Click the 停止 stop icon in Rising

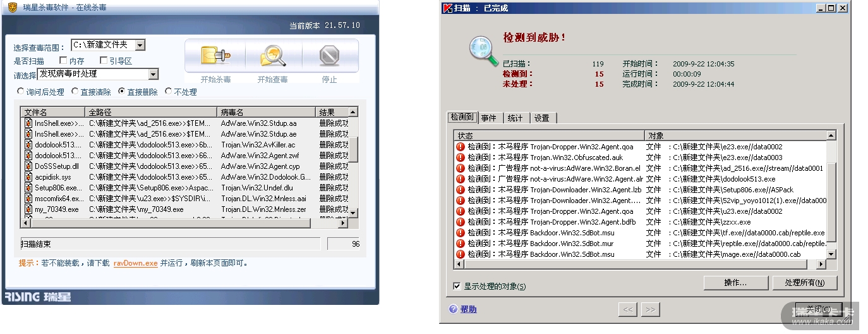pos(329,56)
